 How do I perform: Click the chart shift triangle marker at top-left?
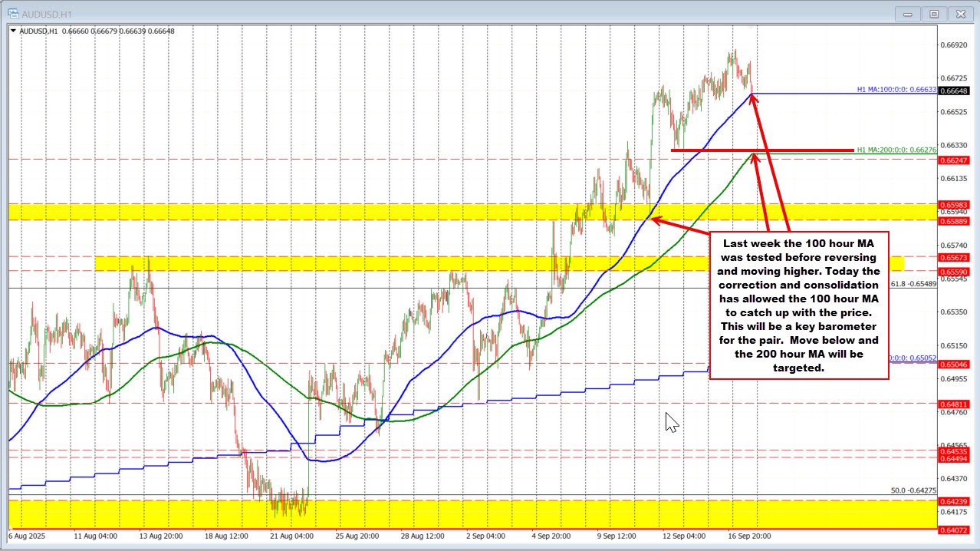point(13,31)
